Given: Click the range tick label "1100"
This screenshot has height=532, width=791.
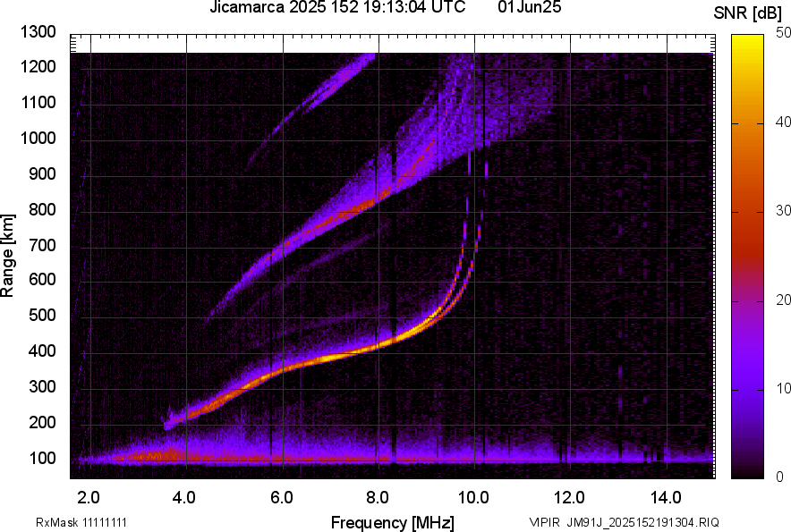Looking at the screenshot, I should tap(38, 102).
